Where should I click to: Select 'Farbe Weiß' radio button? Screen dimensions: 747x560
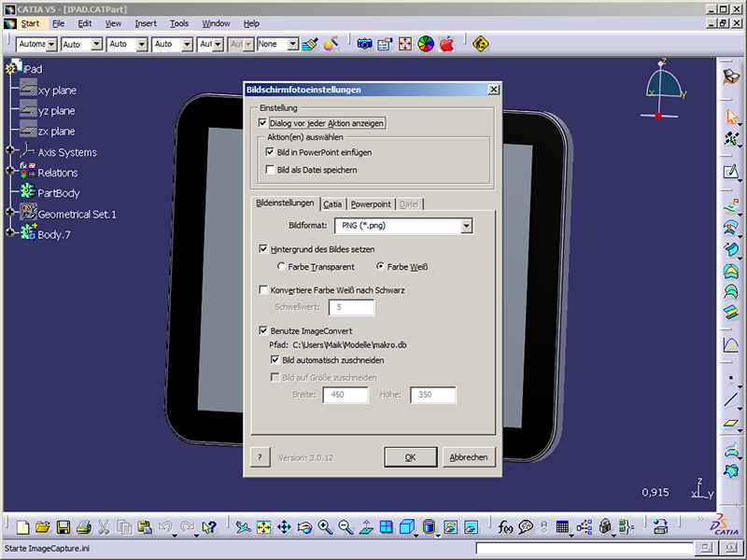tap(380, 267)
